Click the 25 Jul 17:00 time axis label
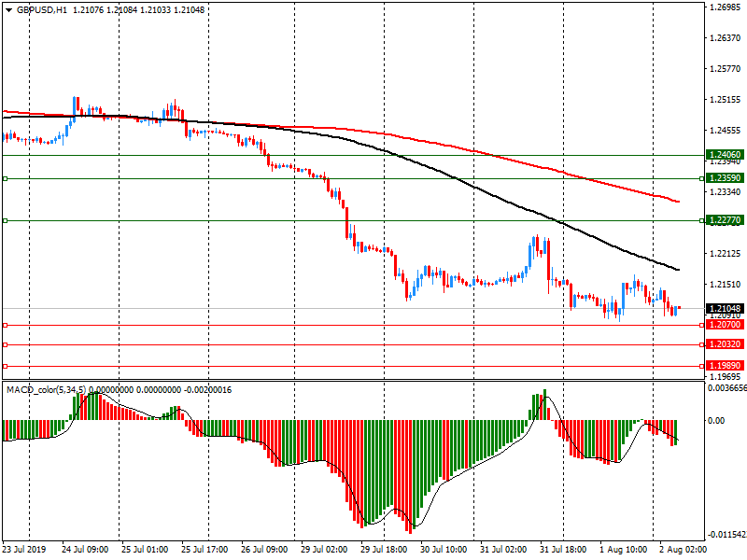This screenshot has width=747, height=560. coord(204,550)
